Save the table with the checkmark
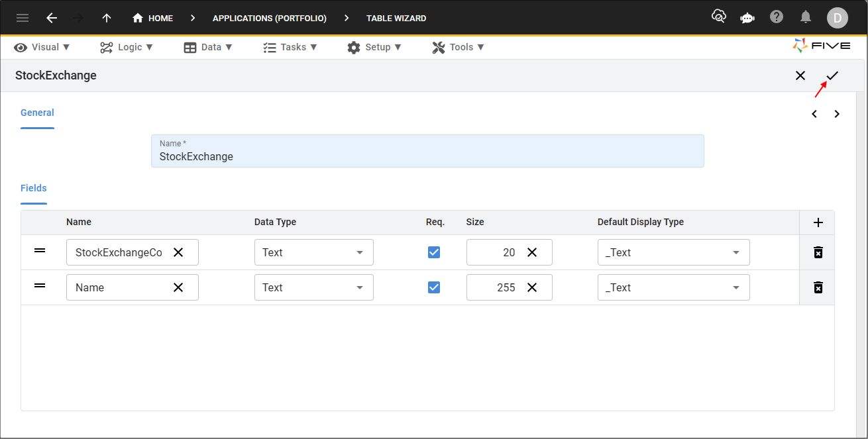The image size is (868, 439). (x=832, y=75)
